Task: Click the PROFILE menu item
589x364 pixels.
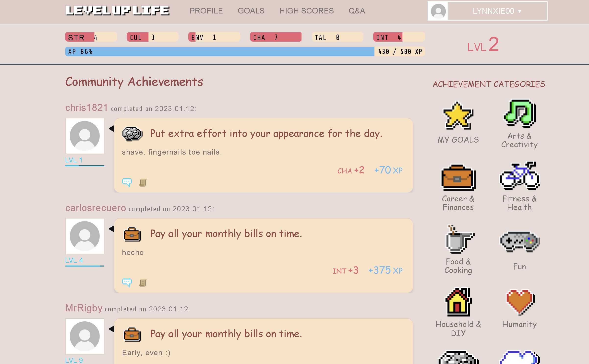Action: tap(206, 11)
